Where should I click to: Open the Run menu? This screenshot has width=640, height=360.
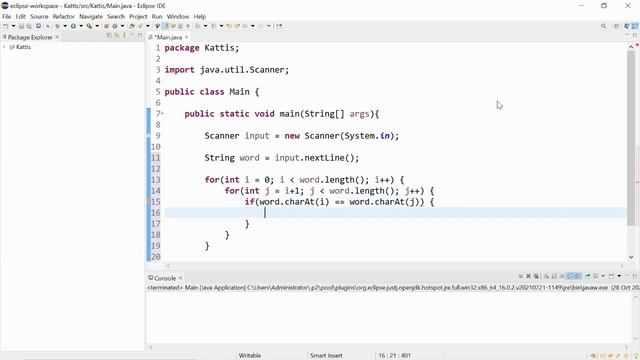coord(157,17)
